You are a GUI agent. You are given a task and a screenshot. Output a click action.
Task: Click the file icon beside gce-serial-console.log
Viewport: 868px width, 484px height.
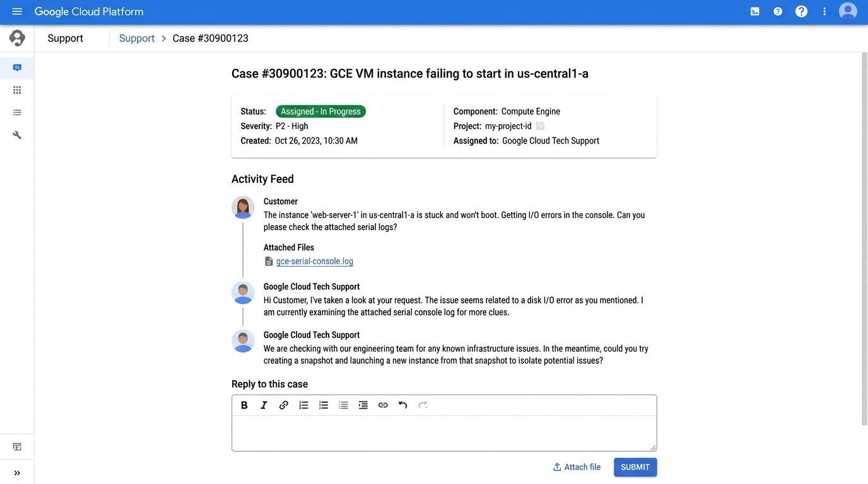[x=269, y=262]
